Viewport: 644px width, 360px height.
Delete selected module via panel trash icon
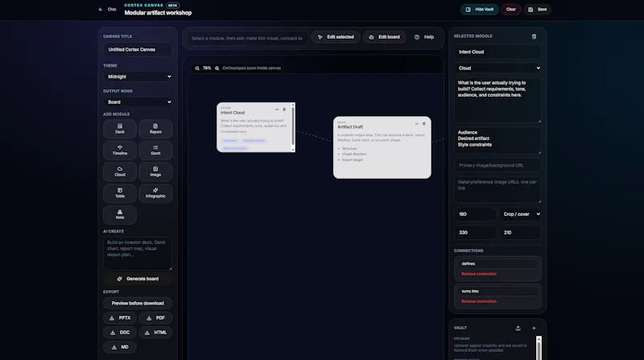point(534,36)
